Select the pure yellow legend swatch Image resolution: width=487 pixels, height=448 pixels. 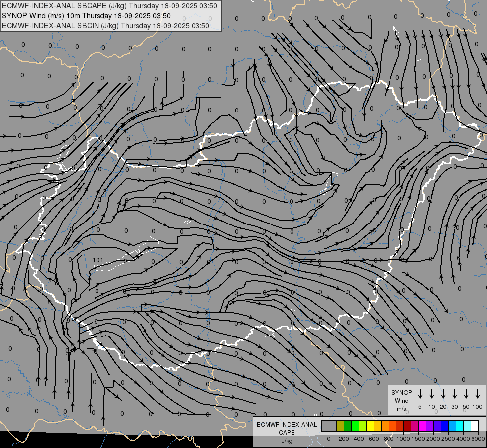point(370,426)
